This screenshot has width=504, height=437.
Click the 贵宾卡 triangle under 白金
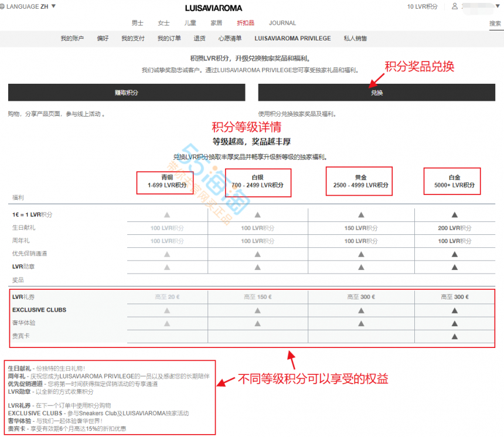(x=455, y=336)
